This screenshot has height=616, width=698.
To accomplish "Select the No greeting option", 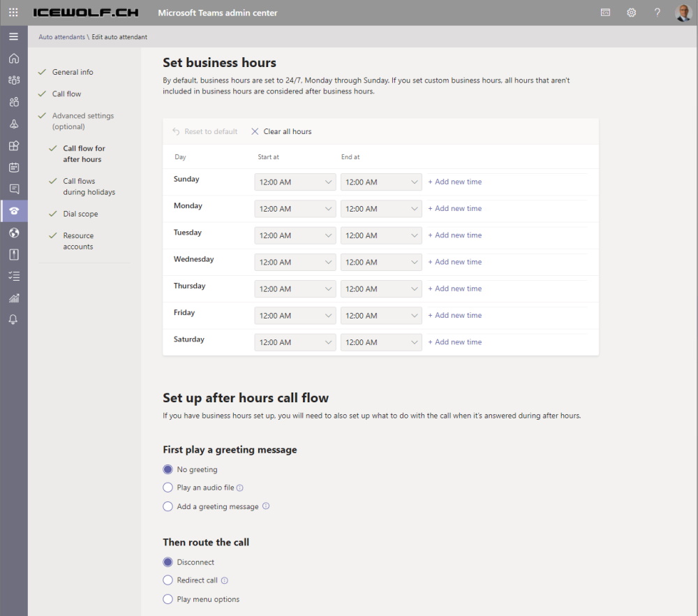I will [x=168, y=469].
